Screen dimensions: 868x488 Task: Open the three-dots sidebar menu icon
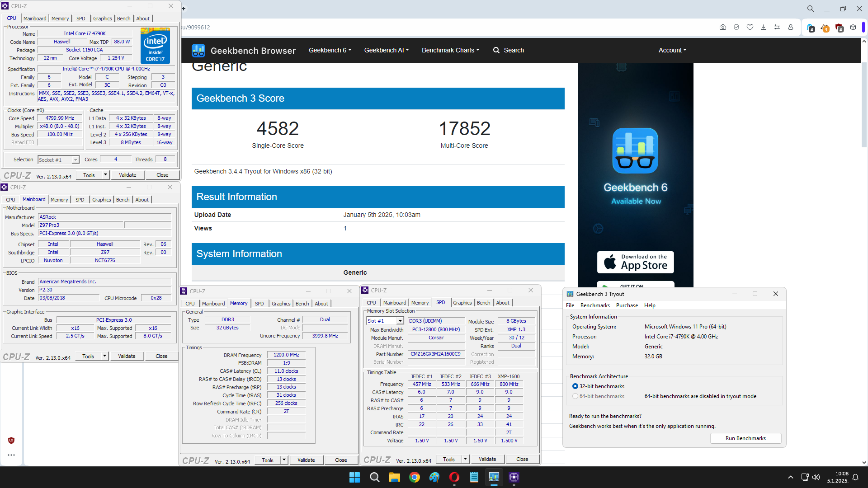11,455
